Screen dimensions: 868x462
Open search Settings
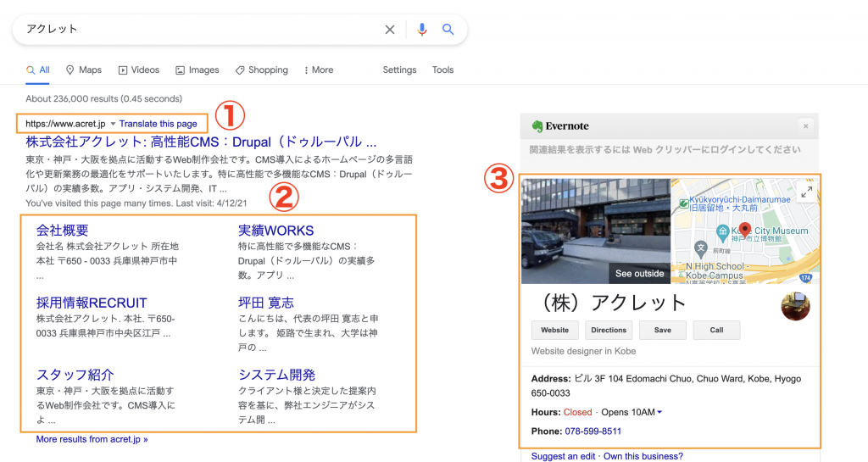[399, 70]
